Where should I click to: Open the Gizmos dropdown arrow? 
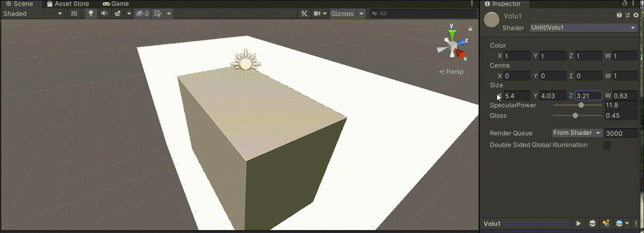361,14
